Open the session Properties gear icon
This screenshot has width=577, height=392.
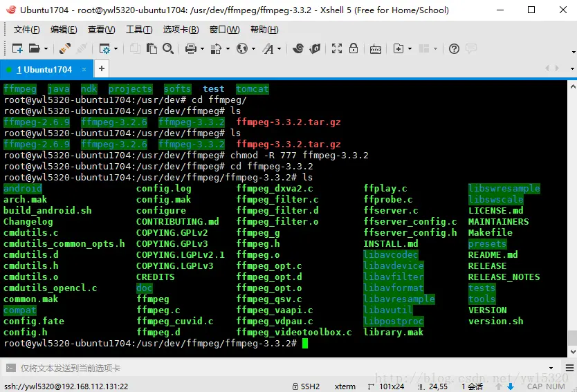[105, 48]
